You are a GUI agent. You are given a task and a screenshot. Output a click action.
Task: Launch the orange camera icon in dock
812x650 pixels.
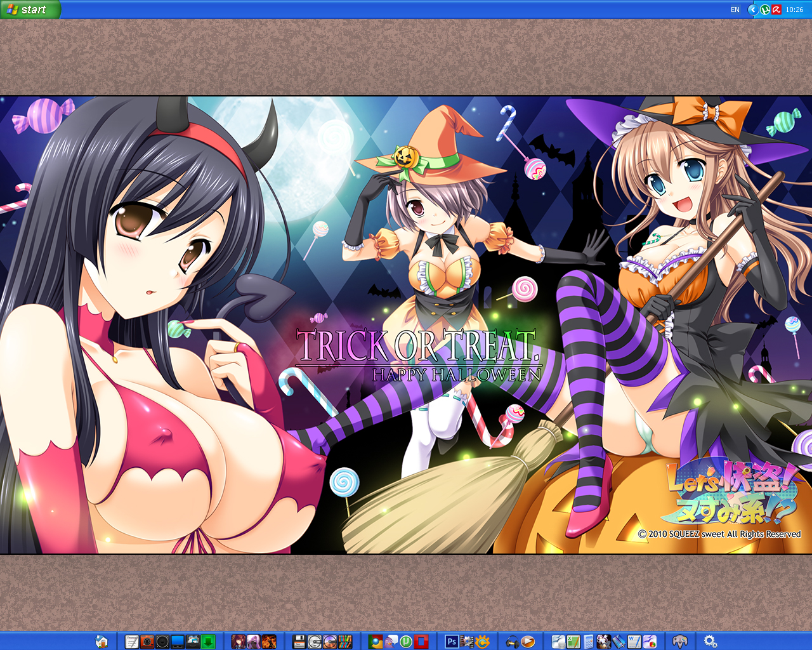point(147,642)
